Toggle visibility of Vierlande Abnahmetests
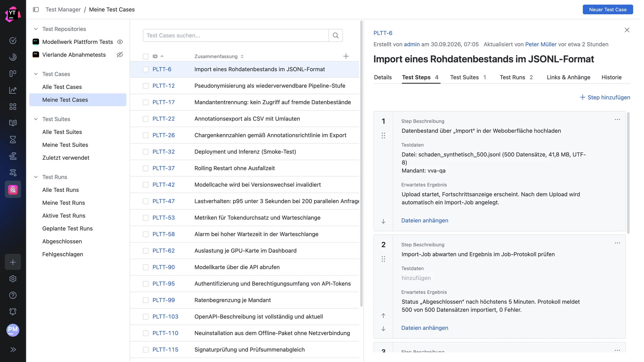The image size is (644, 362). pos(120,55)
